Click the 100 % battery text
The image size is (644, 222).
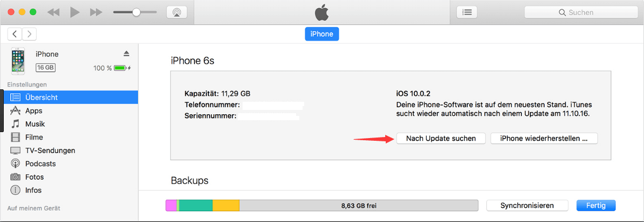103,68
